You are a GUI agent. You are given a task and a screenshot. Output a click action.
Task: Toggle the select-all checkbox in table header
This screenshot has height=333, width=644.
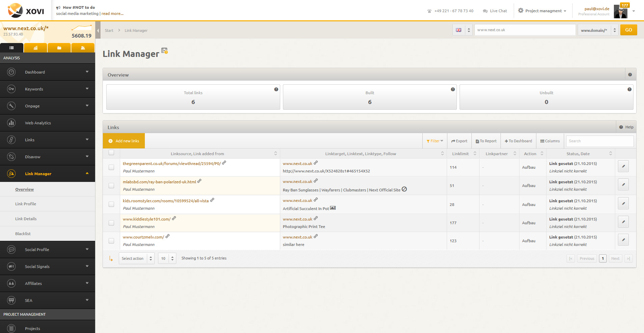coord(111,153)
